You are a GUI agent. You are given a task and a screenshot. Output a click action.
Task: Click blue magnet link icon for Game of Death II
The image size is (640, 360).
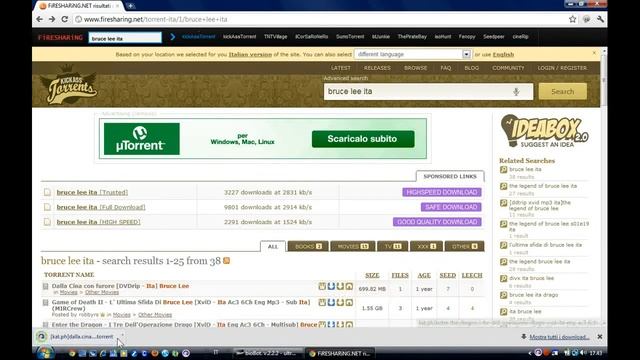tap(331, 302)
